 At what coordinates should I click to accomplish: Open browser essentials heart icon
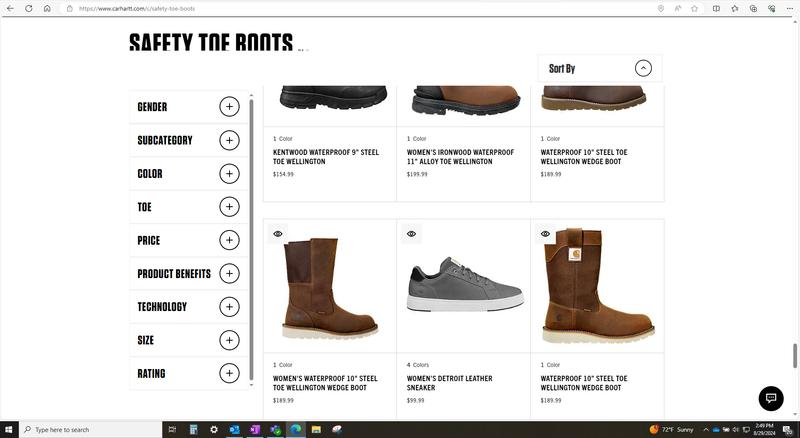pyautogui.click(x=771, y=9)
